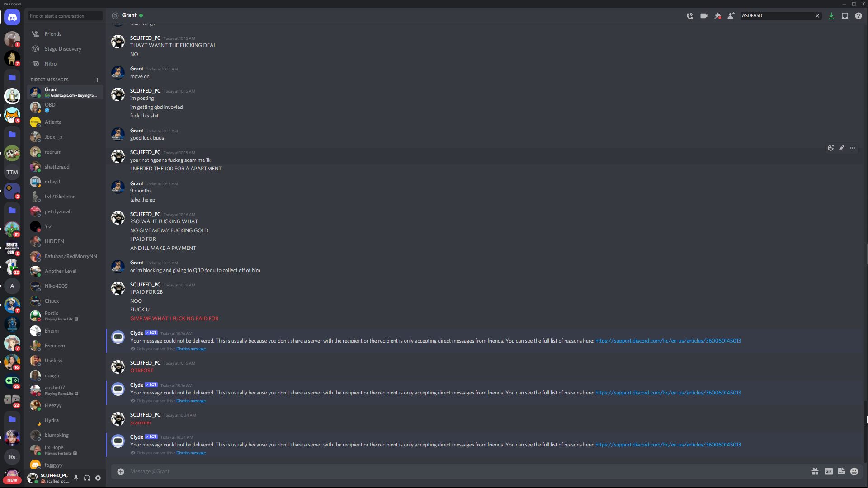
Task: Toggle headphones deafen in user panel
Action: (87, 478)
